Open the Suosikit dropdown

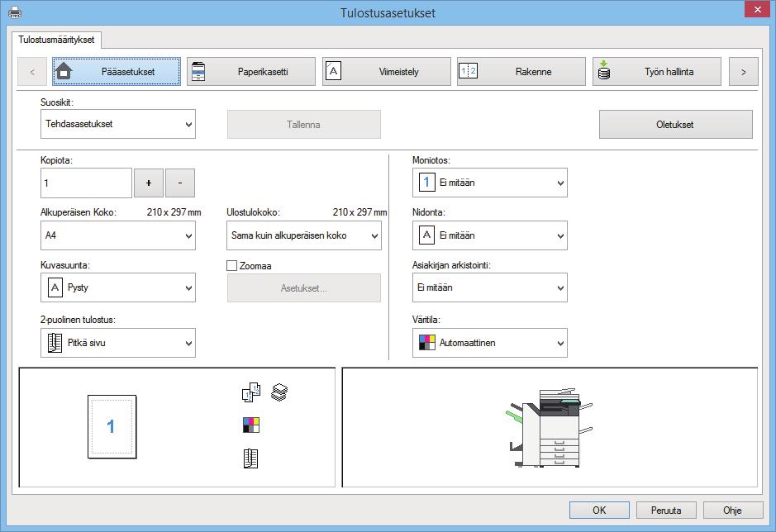point(118,124)
